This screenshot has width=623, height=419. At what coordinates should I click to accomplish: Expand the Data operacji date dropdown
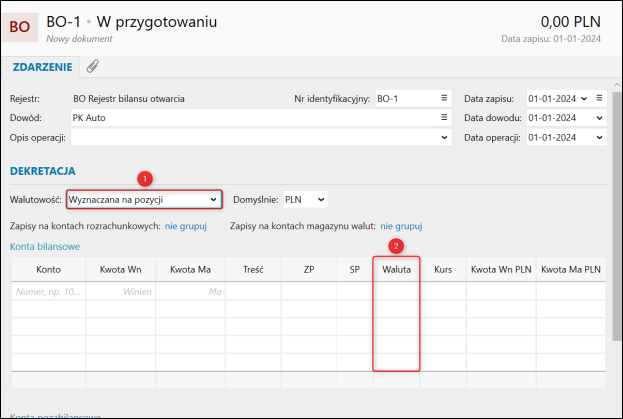point(599,137)
